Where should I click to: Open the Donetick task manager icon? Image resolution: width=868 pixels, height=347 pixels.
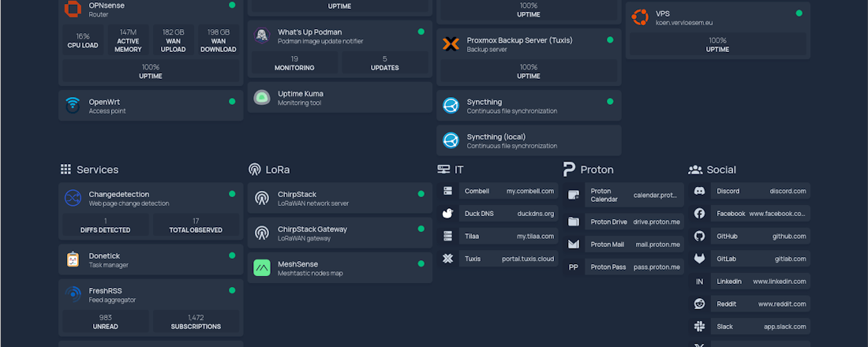[73, 259]
